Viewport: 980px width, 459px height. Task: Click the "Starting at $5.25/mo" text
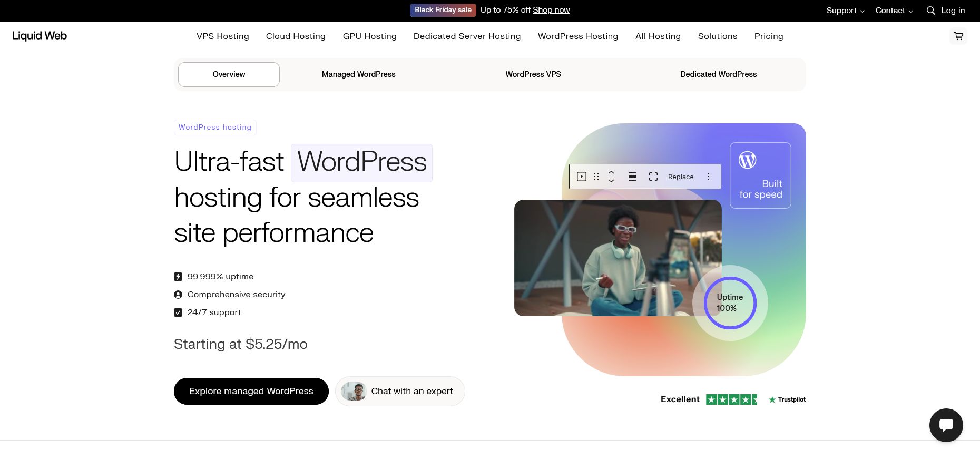[x=241, y=344]
